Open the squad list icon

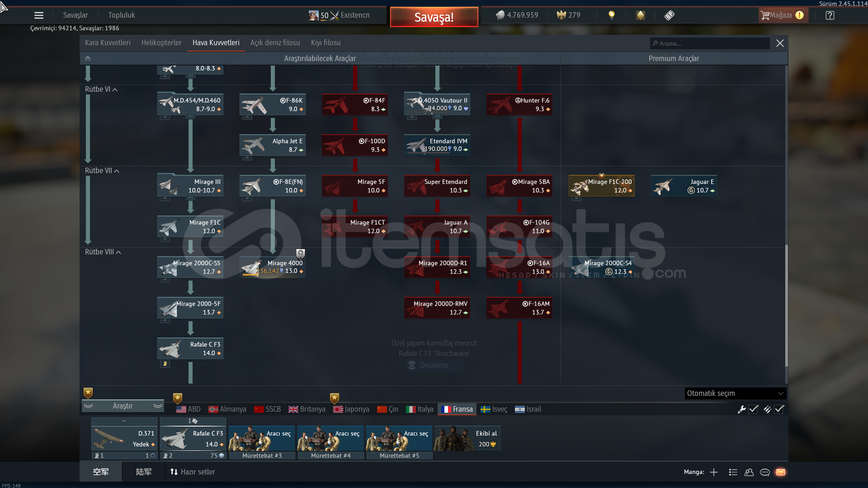733,472
